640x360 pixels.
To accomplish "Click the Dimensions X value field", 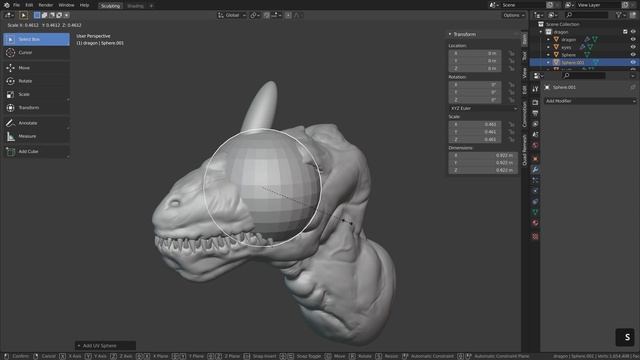I will (x=483, y=156).
